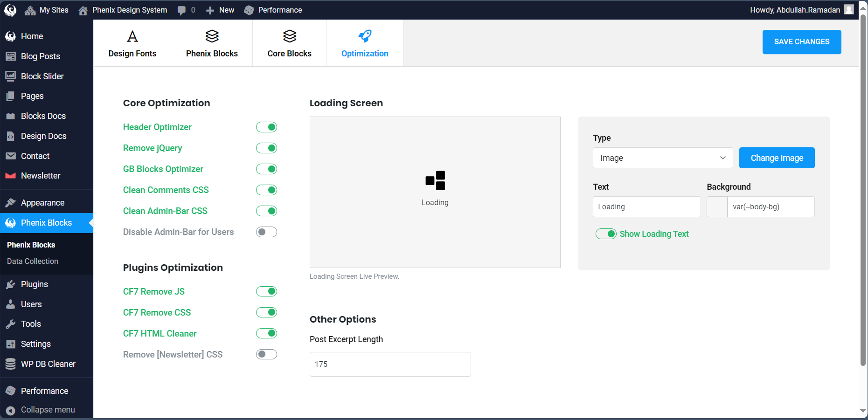Click the Newsletter red mail icon
The image size is (868, 420).
click(x=10, y=176)
